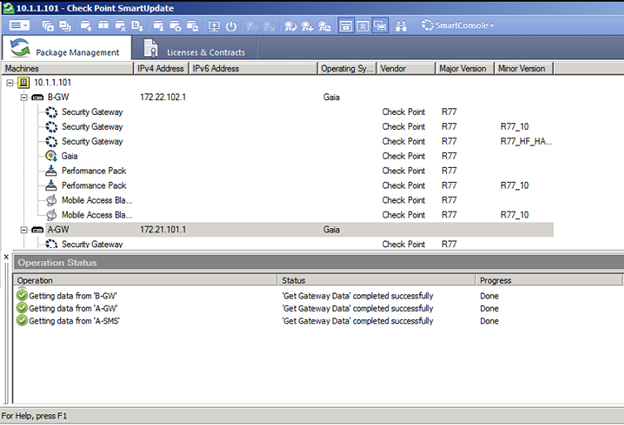Viewport: 624px width, 425px height.
Task: Sort by IPv6 Address column header
Action: pyautogui.click(x=253, y=68)
